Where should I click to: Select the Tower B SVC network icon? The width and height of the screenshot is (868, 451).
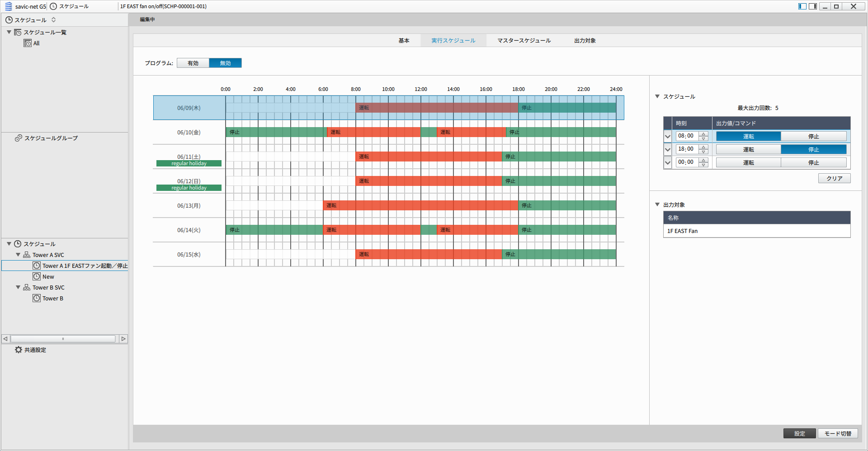27,288
